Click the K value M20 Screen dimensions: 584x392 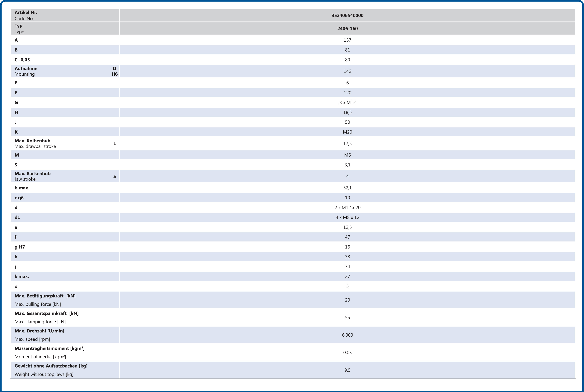347,132
